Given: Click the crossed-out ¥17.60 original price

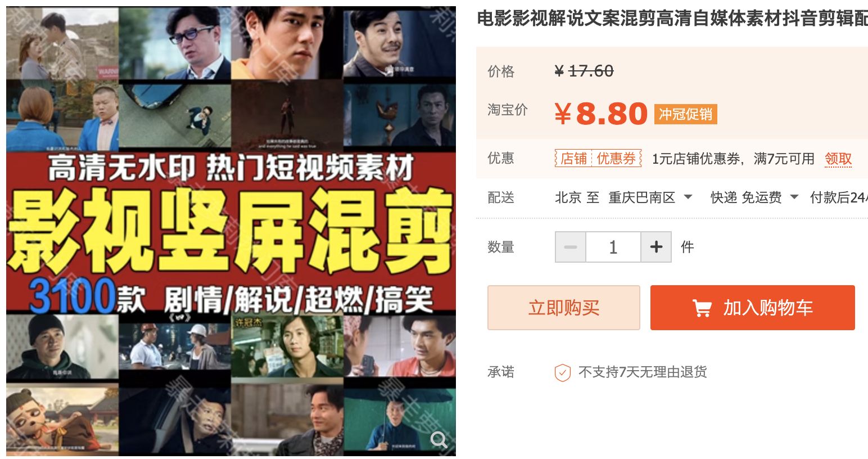Looking at the screenshot, I should (x=584, y=71).
